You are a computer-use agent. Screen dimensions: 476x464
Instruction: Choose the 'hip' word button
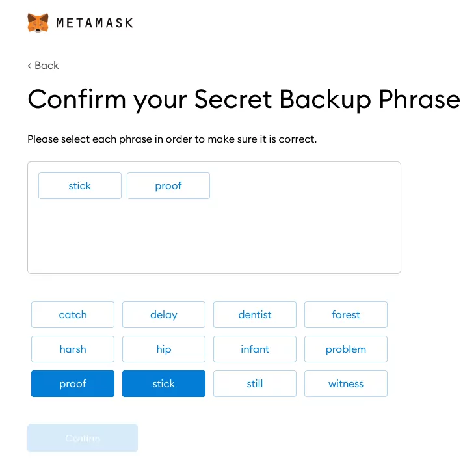164,349
